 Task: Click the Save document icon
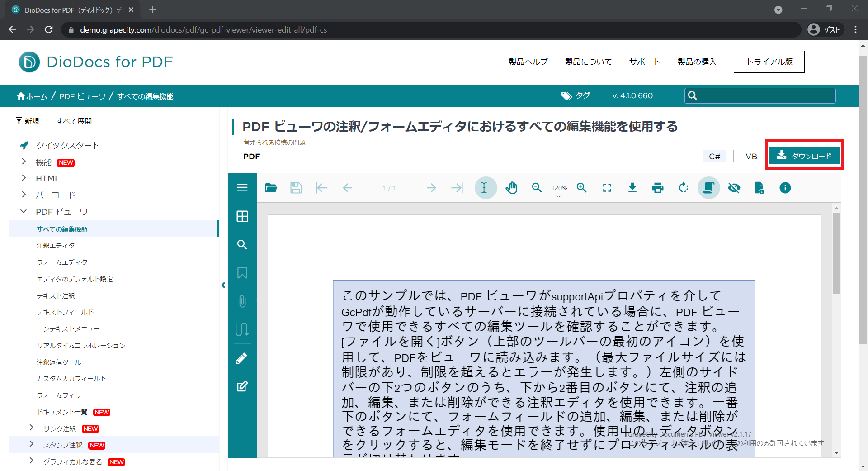click(296, 188)
